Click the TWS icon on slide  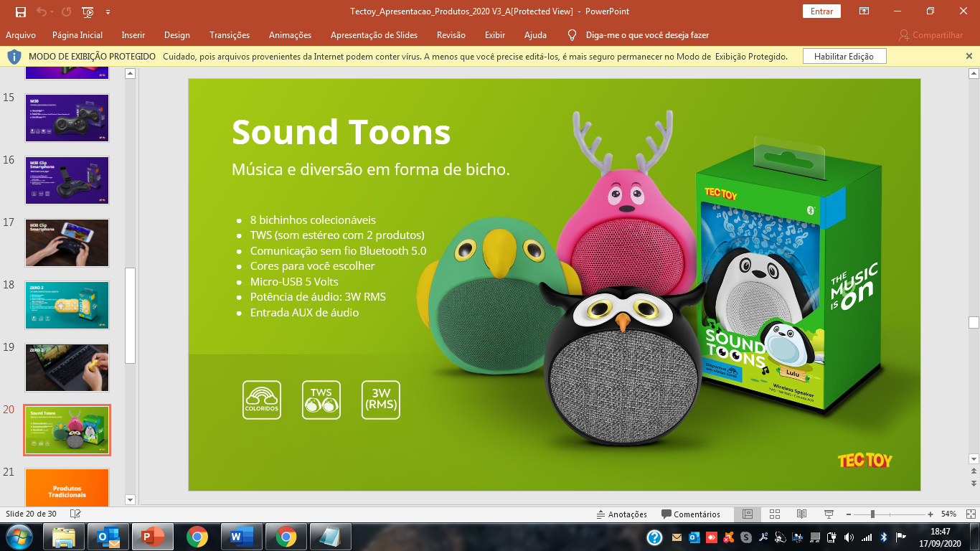[321, 400]
